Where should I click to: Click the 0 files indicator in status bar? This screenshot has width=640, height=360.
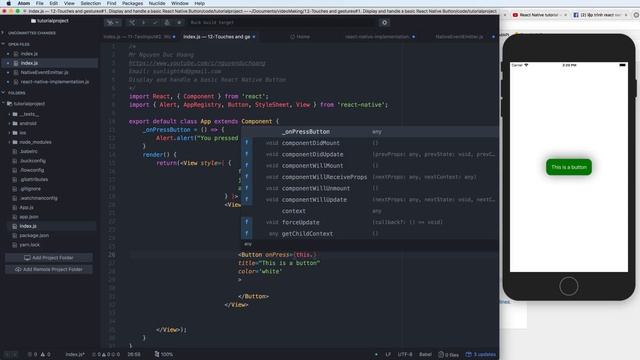coord(448,354)
